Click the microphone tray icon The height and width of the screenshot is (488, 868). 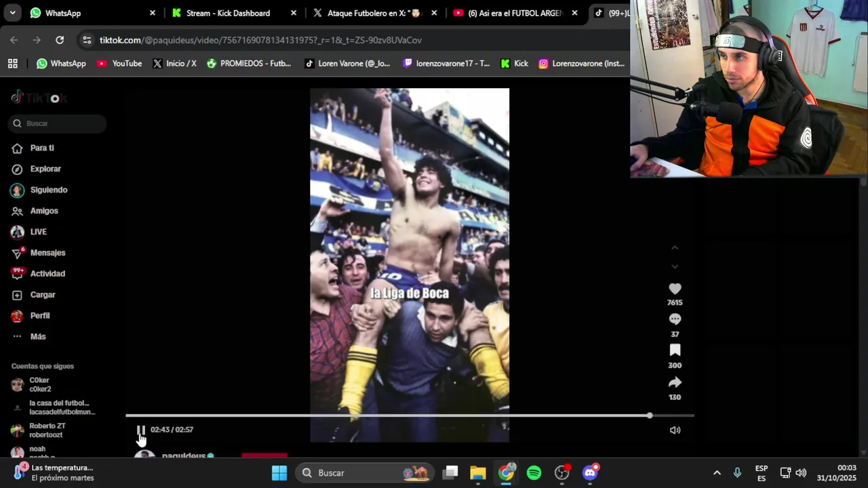[737, 473]
